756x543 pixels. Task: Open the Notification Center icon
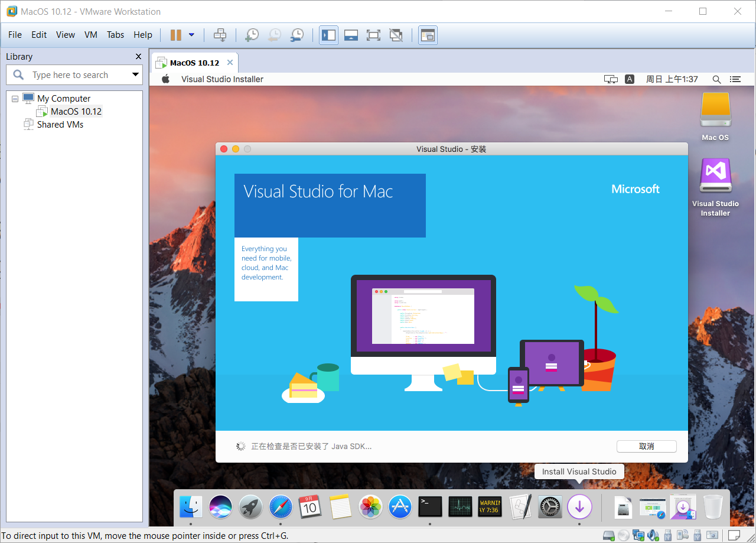pyautogui.click(x=735, y=79)
